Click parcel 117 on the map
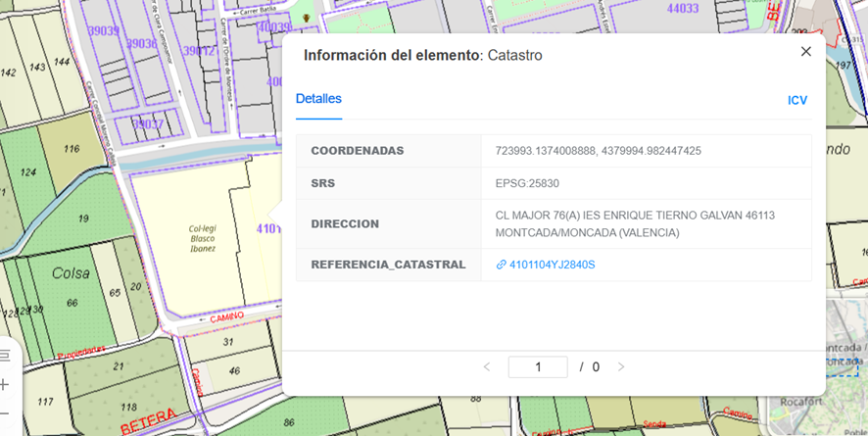This screenshot has width=868, height=436. [45, 402]
